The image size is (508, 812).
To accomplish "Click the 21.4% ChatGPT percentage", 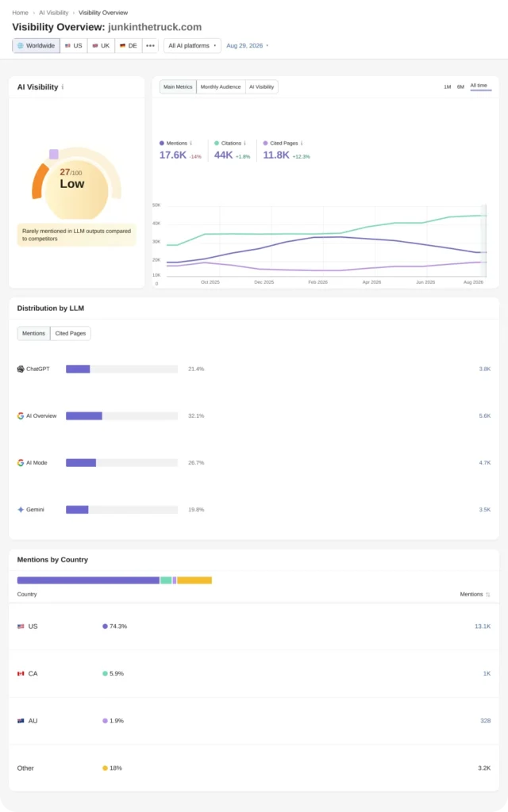I will coord(196,369).
